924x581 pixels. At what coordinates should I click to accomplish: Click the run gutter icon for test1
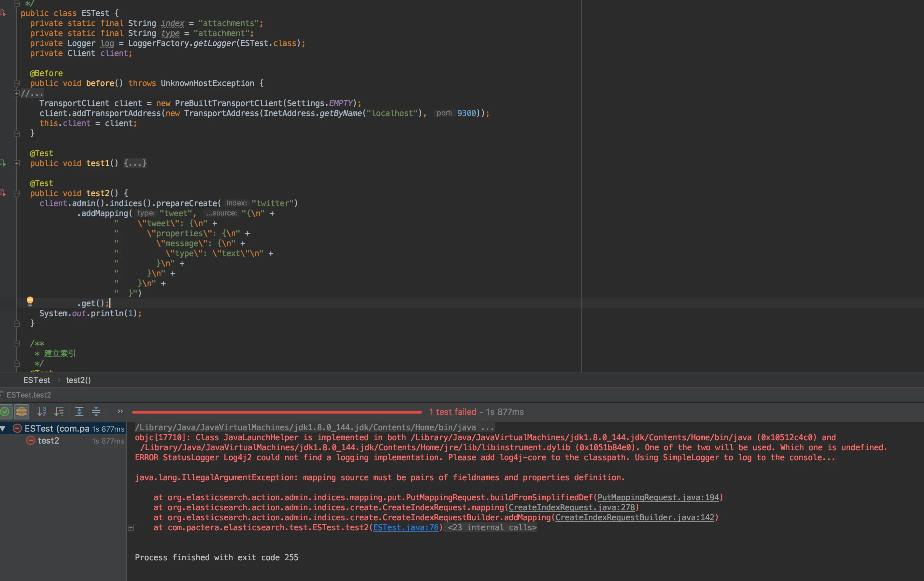point(3,163)
